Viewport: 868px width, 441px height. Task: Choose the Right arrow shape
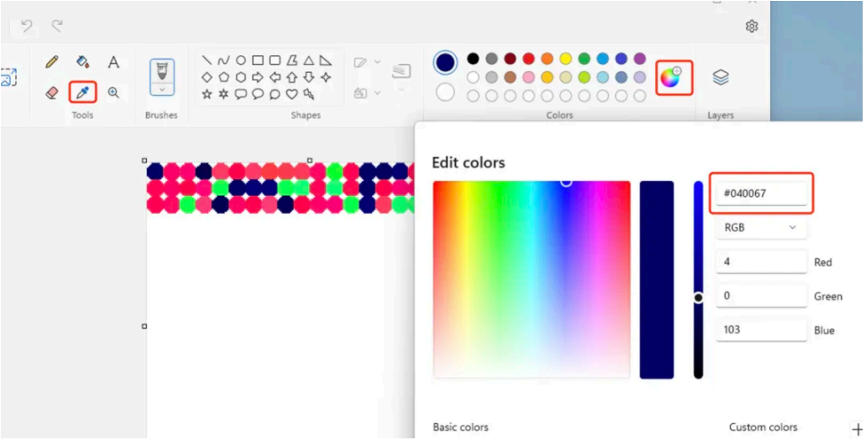pos(257,77)
